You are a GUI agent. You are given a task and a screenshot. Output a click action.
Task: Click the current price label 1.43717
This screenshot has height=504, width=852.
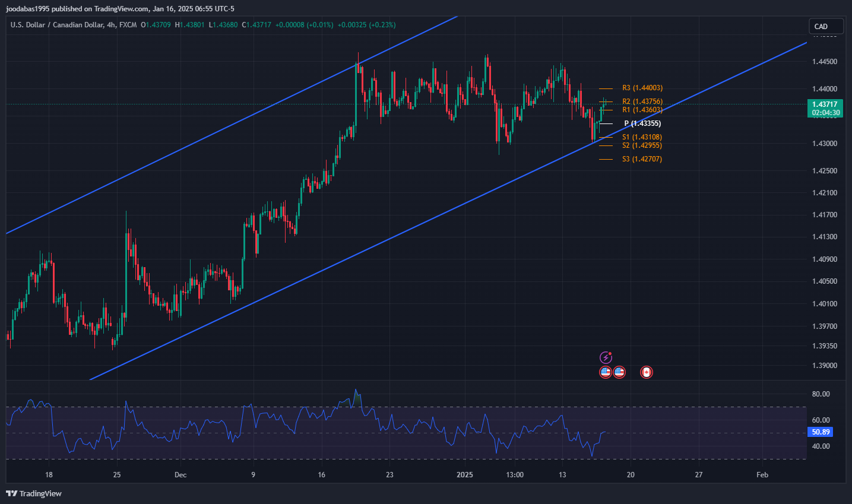pos(825,104)
